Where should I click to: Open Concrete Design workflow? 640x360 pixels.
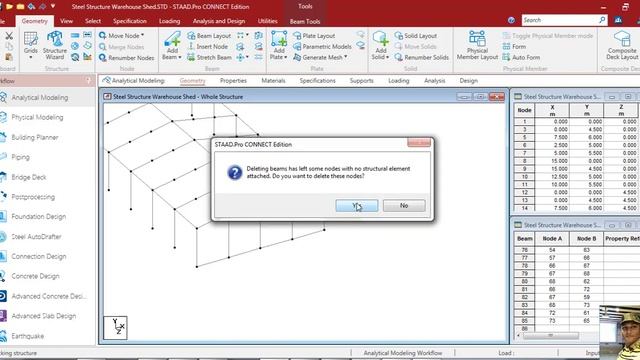click(35, 276)
